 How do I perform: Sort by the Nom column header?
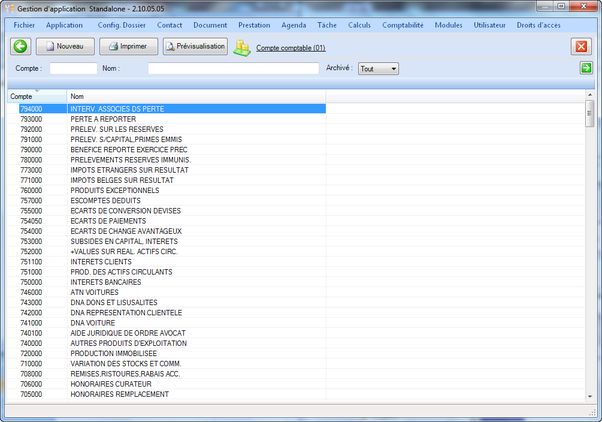77,96
